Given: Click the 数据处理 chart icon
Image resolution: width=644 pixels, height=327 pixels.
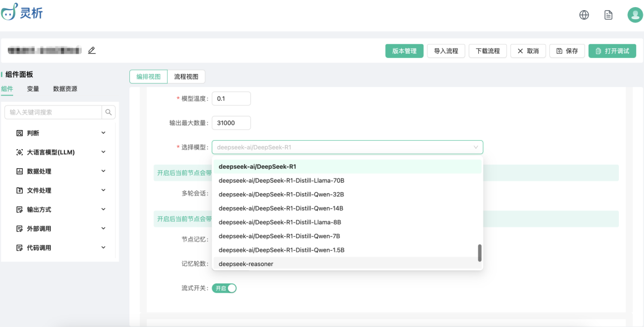Looking at the screenshot, I should pos(19,171).
